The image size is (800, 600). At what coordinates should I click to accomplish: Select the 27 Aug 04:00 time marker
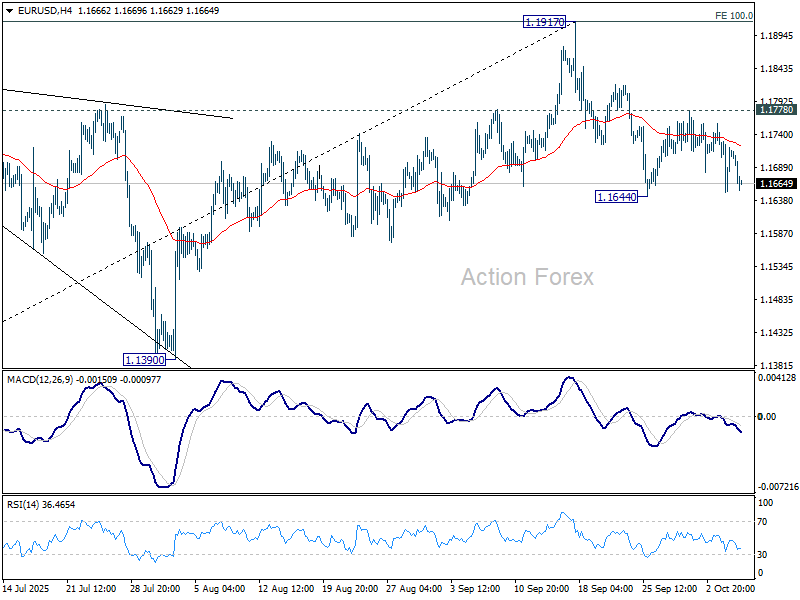tap(414, 588)
